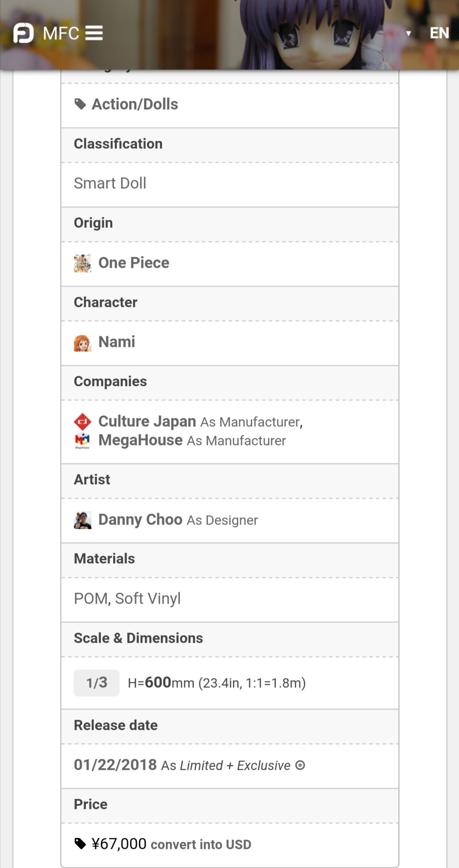This screenshot has height=868, width=459.
Task: Open the Danny Choo designer page
Action: coord(141,519)
